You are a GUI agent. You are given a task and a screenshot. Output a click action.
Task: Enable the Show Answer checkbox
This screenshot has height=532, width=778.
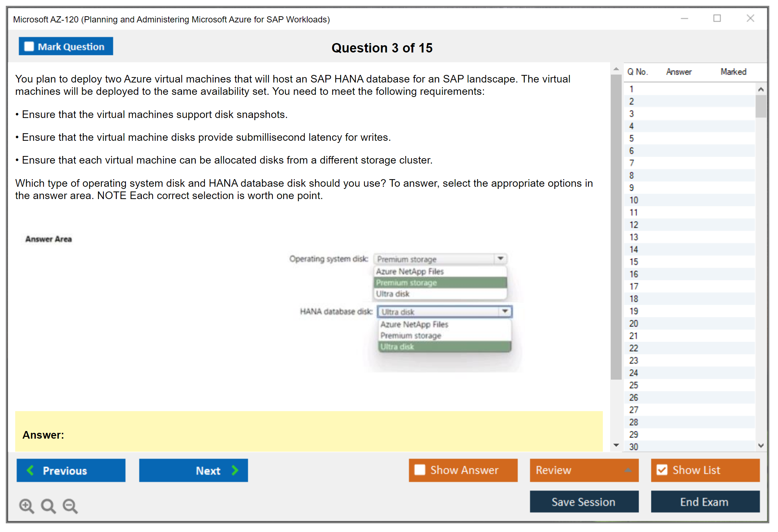[x=420, y=470]
